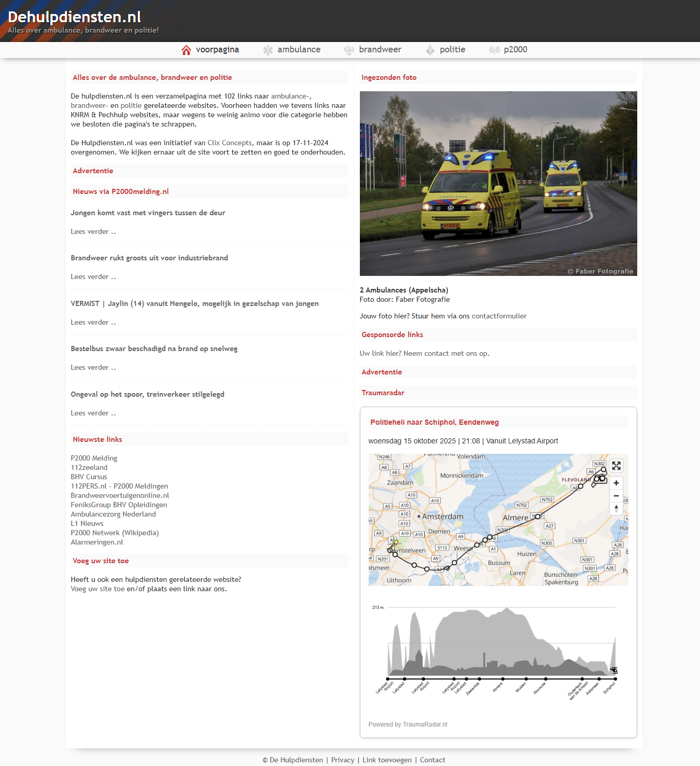Zoom in on the Traumaradar map
Viewport: 700px width, 766px height.
tap(616, 483)
